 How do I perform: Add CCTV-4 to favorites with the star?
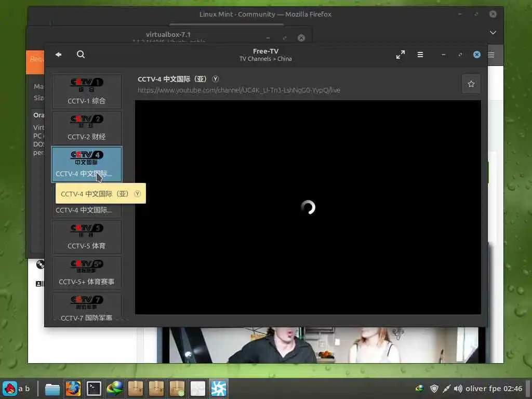(x=471, y=84)
